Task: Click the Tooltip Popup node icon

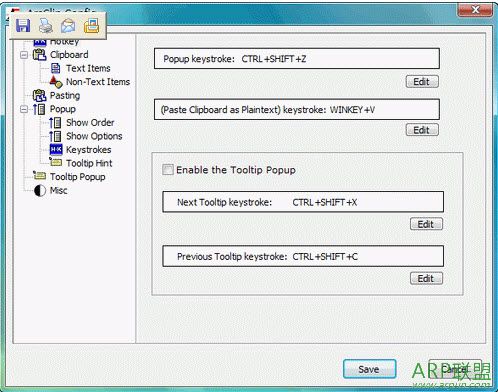Action: [x=39, y=175]
